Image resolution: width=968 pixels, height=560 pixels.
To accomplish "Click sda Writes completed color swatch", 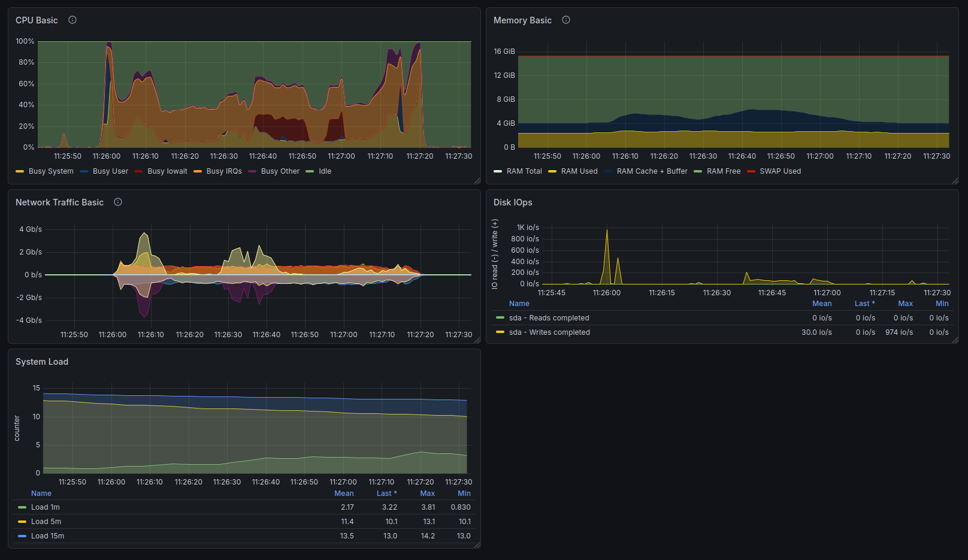I will click(500, 332).
